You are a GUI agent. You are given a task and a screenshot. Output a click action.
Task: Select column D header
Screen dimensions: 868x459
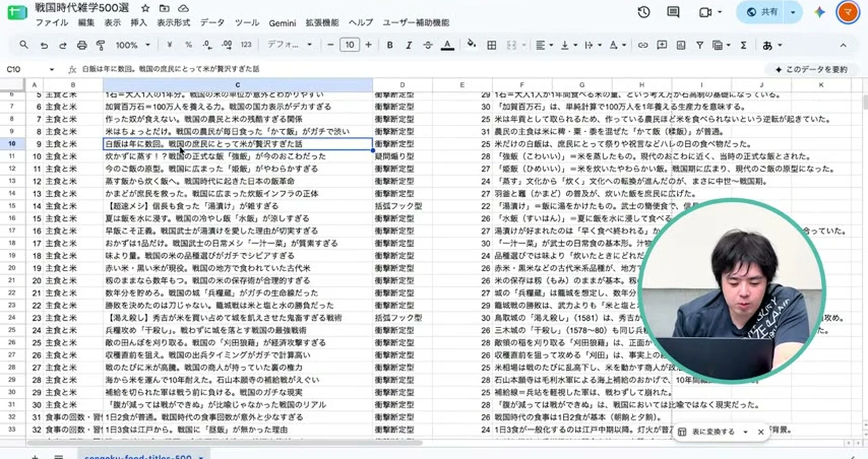tap(402, 85)
